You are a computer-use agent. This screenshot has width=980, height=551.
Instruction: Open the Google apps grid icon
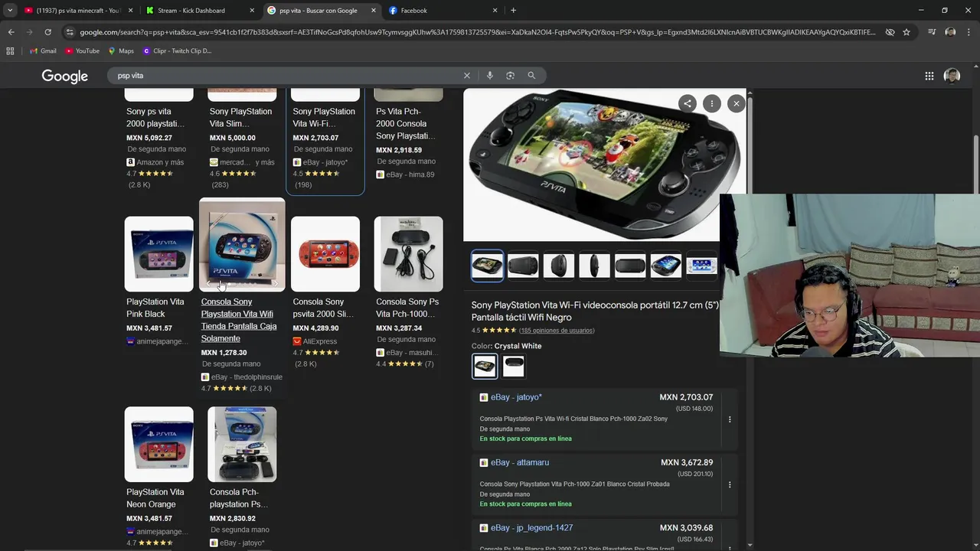point(929,76)
